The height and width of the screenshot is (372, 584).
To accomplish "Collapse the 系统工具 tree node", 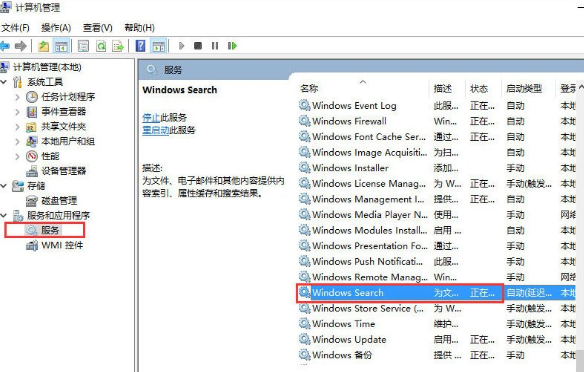I will pyautogui.click(x=4, y=82).
